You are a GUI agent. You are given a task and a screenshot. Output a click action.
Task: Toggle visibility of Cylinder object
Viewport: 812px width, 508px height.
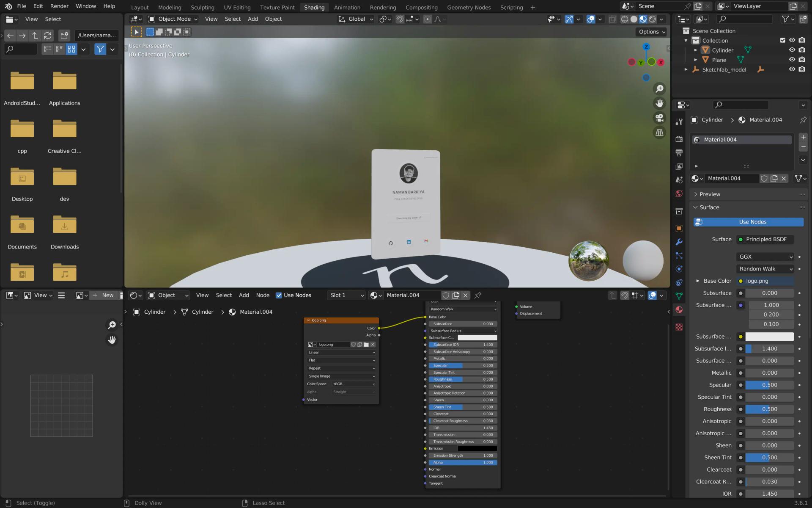tap(792, 50)
